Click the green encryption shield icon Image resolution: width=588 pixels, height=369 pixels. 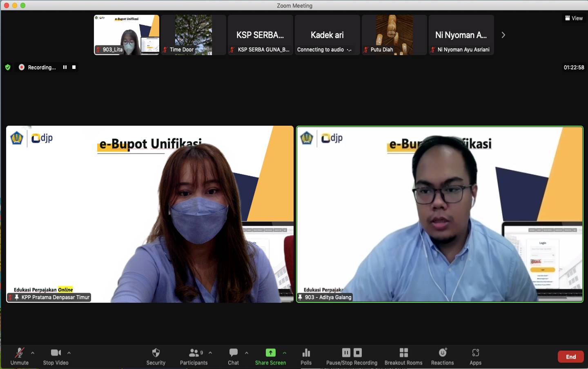(8, 67)
